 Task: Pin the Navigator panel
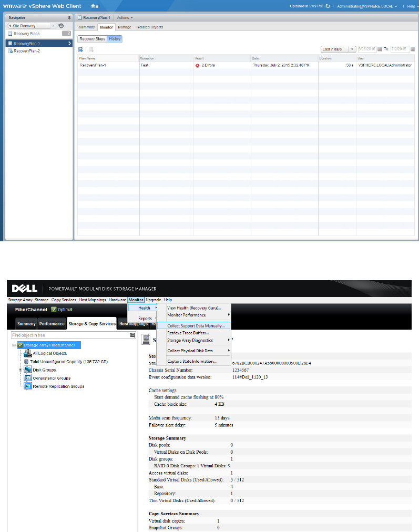[69, 17]
